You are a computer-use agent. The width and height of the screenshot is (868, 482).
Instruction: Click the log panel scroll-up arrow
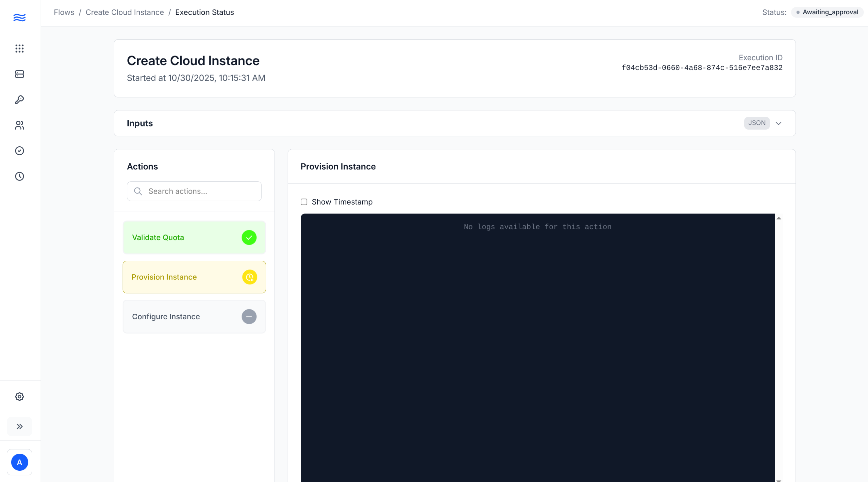click(779, 218)
